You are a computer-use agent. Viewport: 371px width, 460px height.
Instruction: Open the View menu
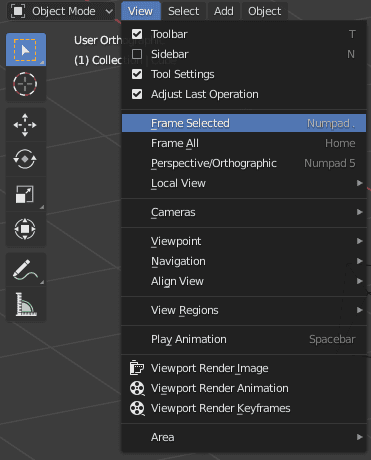[x=141, y=11]
